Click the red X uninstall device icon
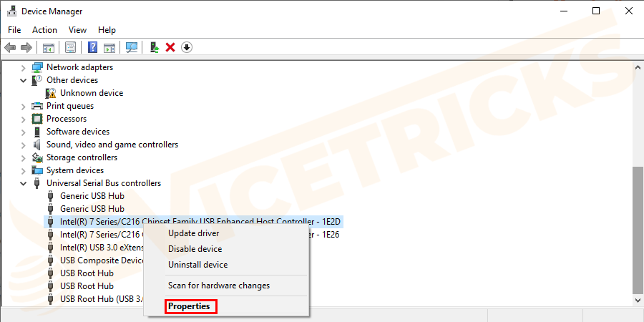The image size is (644, 322). pos(170,48)
